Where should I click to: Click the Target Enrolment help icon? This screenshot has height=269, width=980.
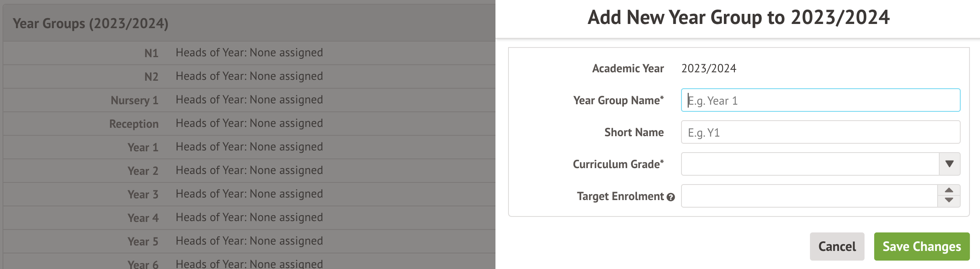pos(671,197)
